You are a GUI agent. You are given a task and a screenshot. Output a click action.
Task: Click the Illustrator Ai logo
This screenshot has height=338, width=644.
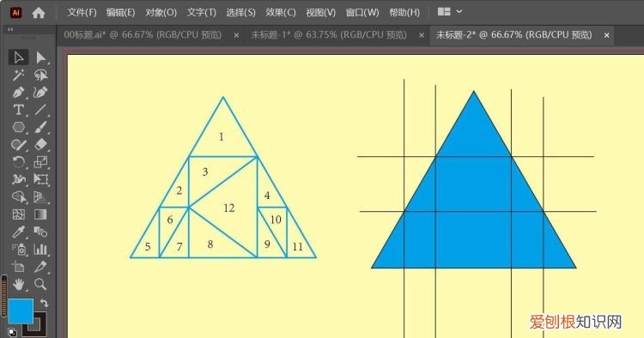16,13
